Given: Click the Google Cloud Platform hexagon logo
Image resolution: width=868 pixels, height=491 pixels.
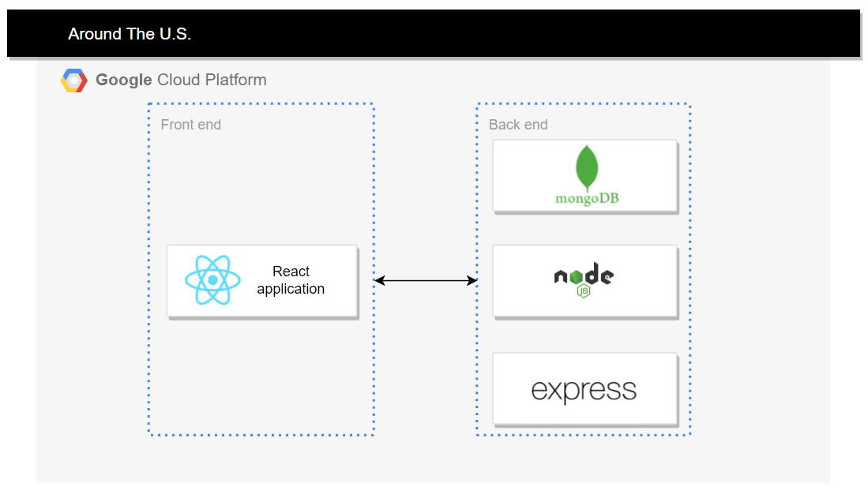Looking at the screenshot, I should click(73, 81).
